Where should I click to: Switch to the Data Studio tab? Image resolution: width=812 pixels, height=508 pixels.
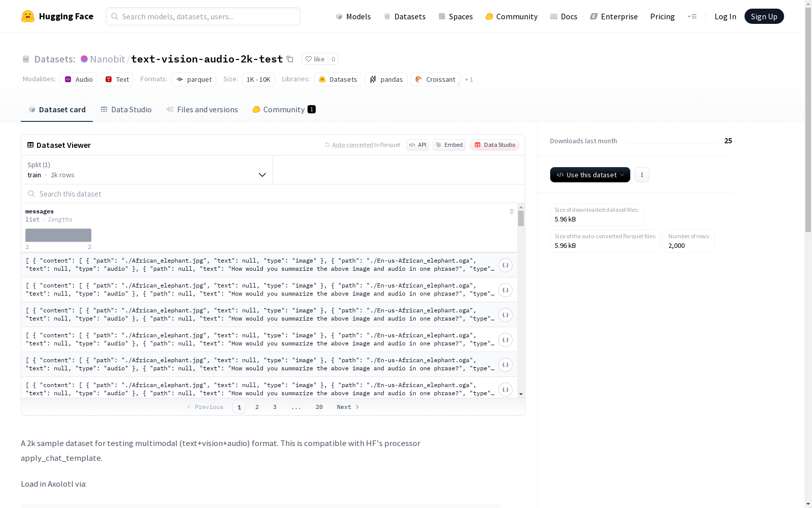pos(126,110)
